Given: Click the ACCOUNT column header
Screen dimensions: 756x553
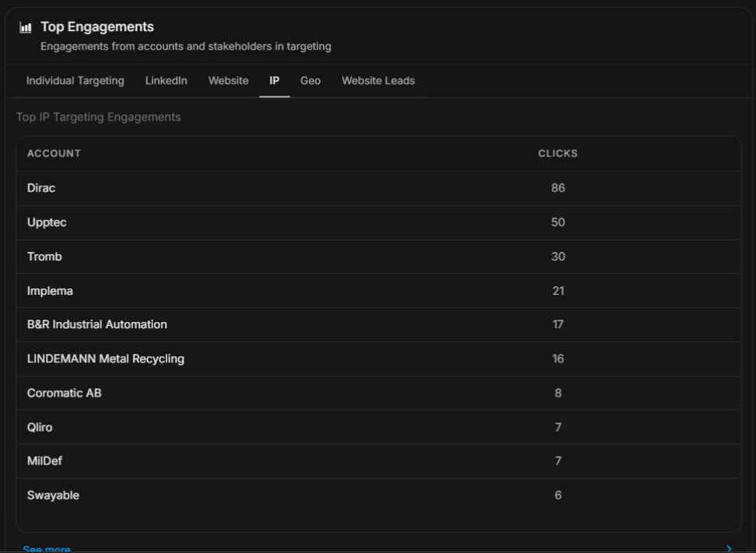Looking at the screenshot, I should click(54, 153).
